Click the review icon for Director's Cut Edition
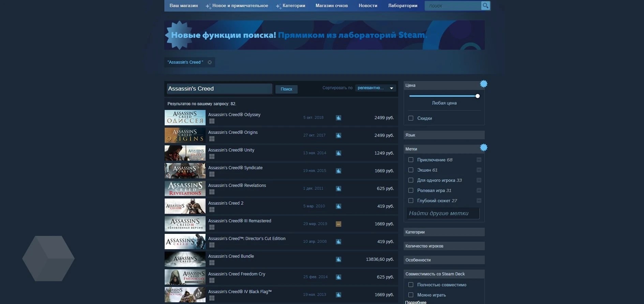 pos(339,242)
